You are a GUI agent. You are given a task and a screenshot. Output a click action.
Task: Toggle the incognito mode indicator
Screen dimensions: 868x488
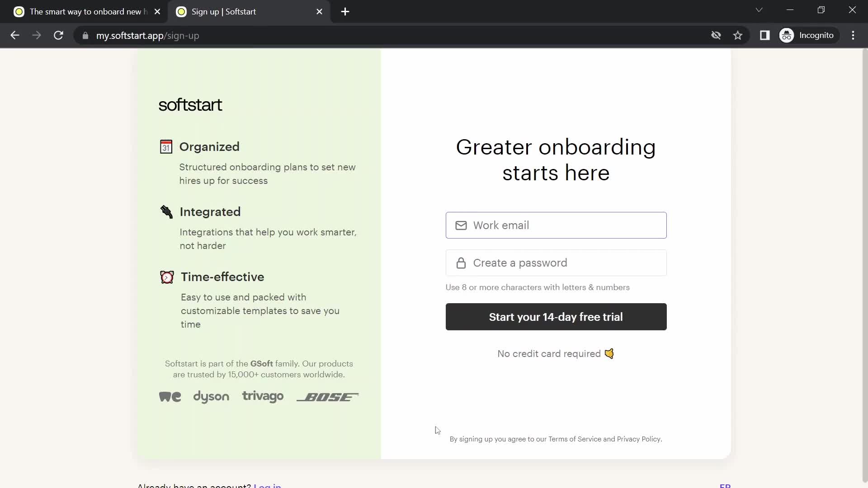[809, 35]
